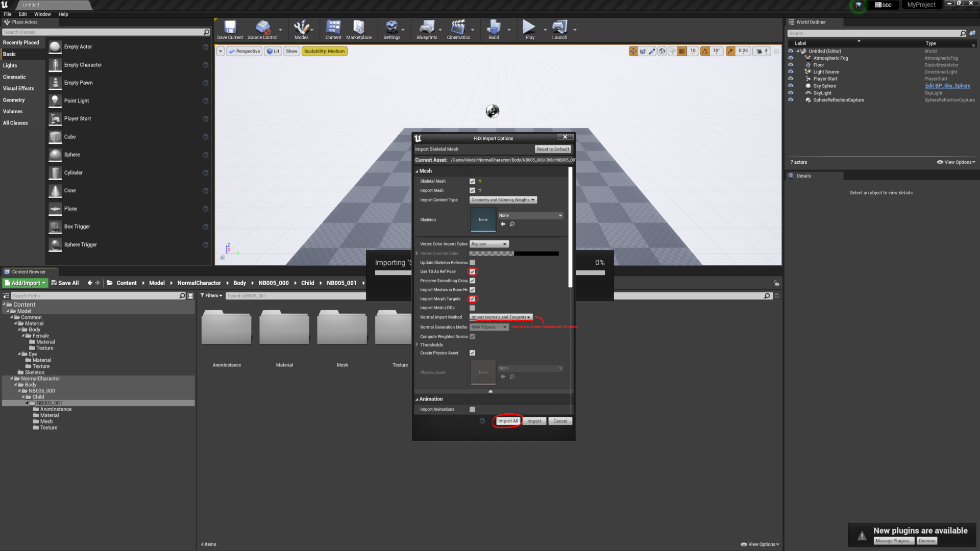Select the Sphere Trigger actor icon
The height and width of the screenshot is (551, 980).
(x=55, y=245)
